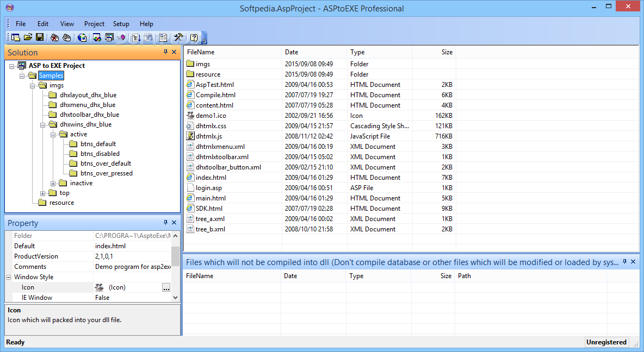The width and height of the screenshot is (644, 352).
Task: Click the AspTest.html file icon
Action: [x=190, y=84]
